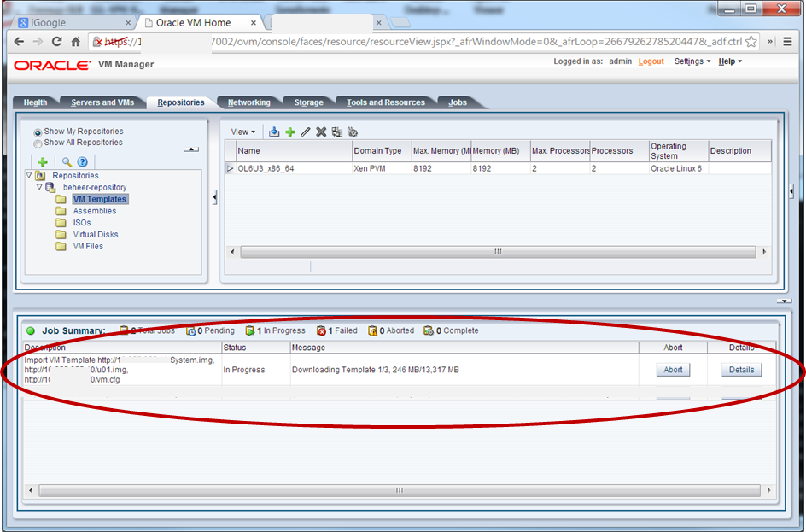This screenshot has height=532, width=806.
Task: Click the Aborted jobs icon
Action: (372, 330)
